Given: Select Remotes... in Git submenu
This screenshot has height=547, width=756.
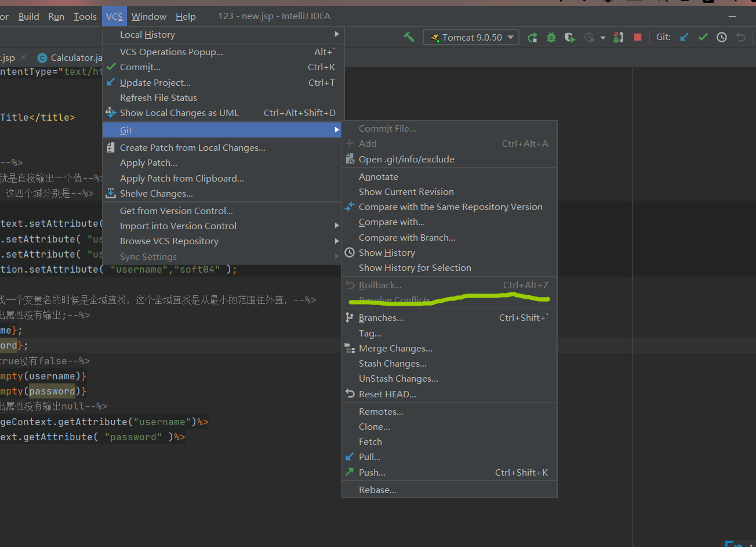Looking at the screenshot, I should point(449,411).
